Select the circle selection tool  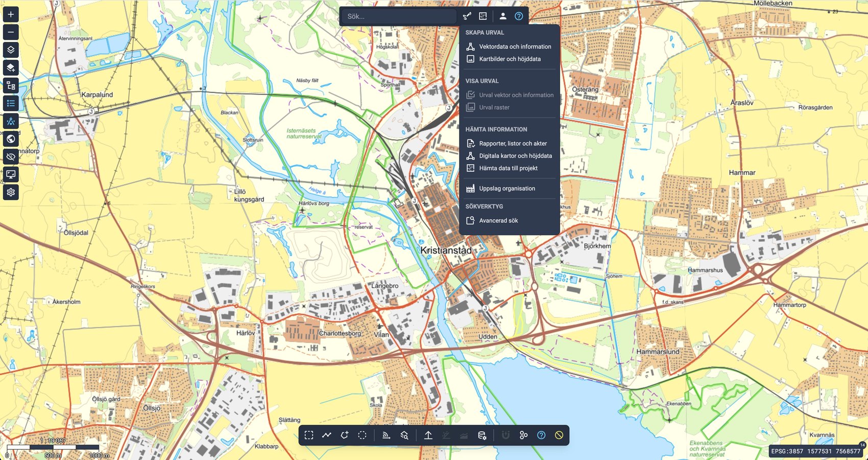tap(362, 435)
